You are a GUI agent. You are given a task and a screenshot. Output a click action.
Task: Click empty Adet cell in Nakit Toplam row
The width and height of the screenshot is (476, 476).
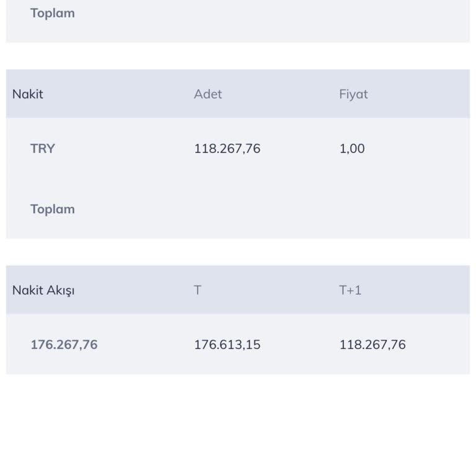(227, 209)
